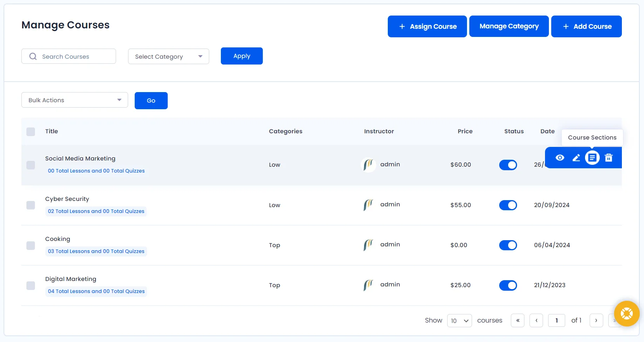
Task: Check the select-all checkbox in table header
Action: click(31, 132)
